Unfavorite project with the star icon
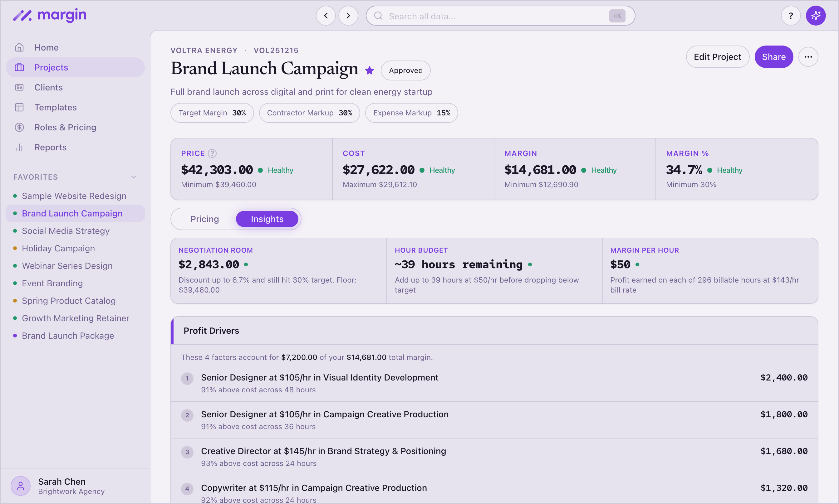Screen dimensions: 839x504 [369, 70]
